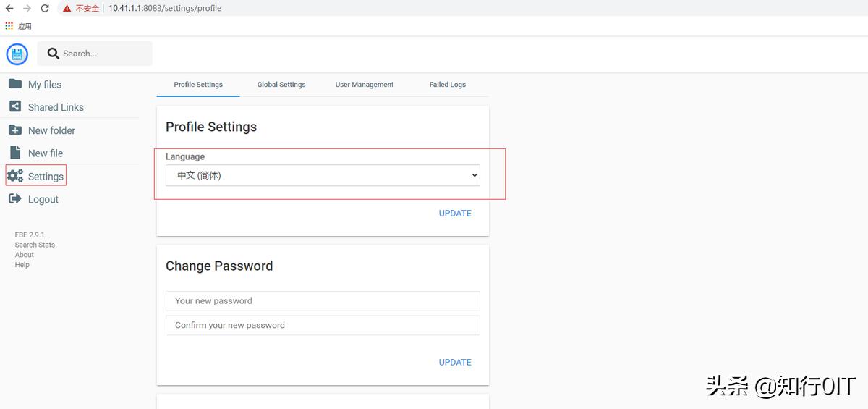Open the User Management tab

(365, 85)
